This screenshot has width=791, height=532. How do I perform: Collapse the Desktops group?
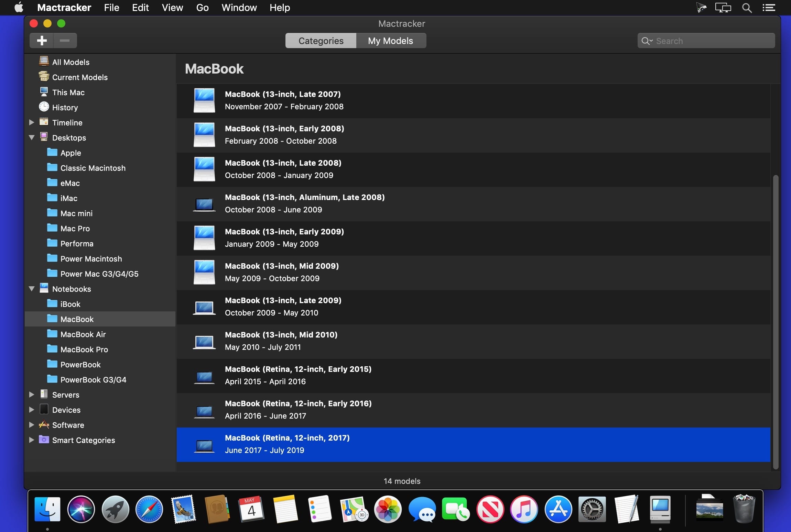click(32, 138)
